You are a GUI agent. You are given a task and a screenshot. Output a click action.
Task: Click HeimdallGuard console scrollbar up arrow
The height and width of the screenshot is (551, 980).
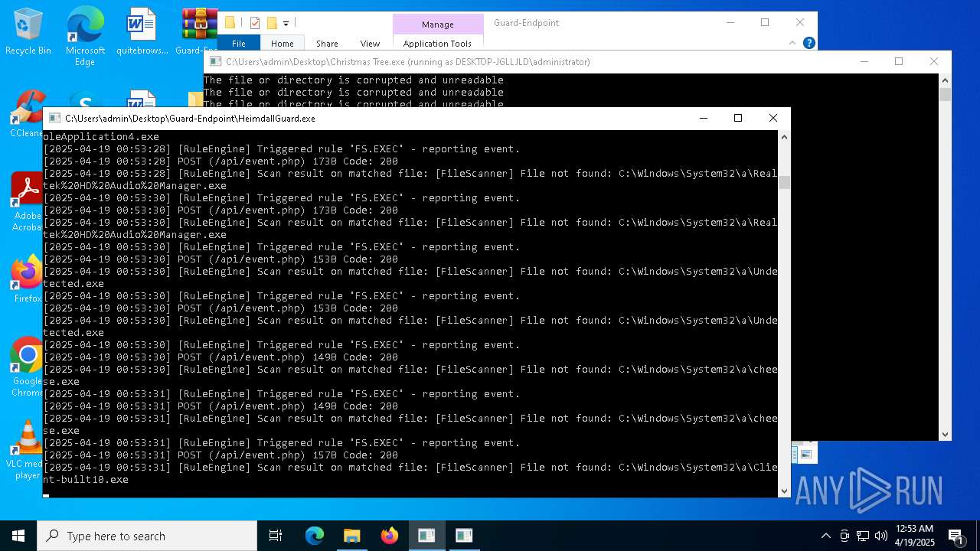784,136
